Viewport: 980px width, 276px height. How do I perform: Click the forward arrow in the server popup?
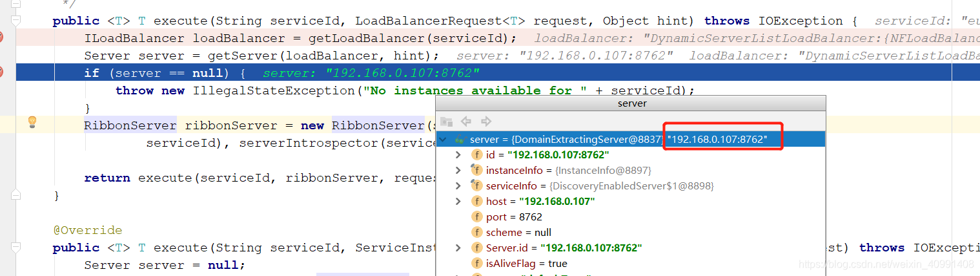(486, 121)
